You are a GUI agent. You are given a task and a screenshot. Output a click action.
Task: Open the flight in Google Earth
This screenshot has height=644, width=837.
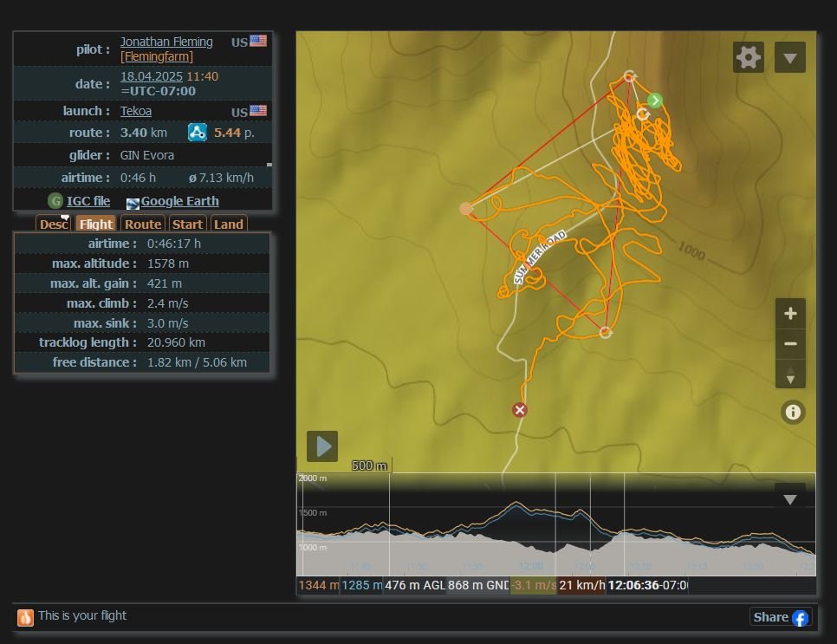(180, 201)
